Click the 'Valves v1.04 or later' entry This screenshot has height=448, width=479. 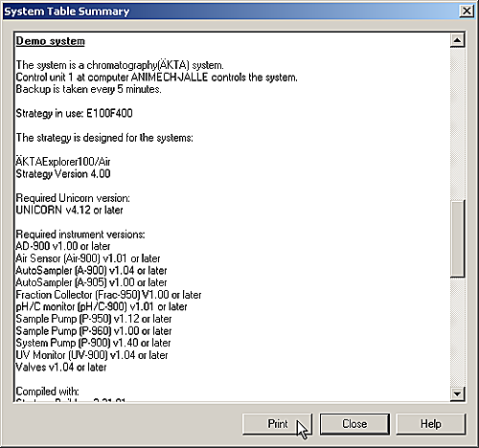61,368
